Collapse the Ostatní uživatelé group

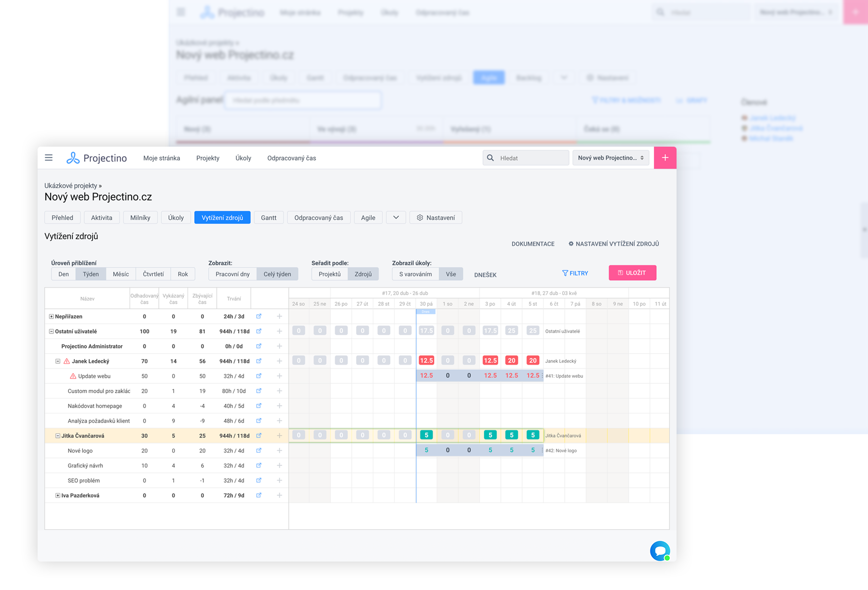[51, 331]
